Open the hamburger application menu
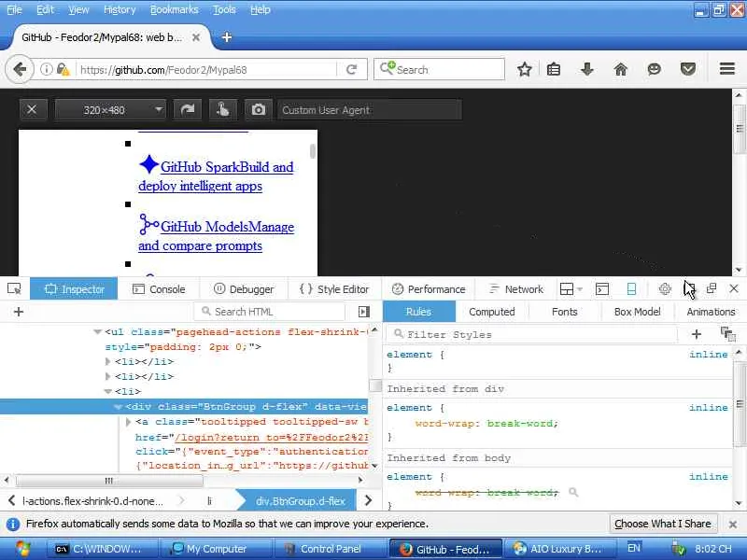Viewport: 747px width, 560px height. [x=727, y=69]
